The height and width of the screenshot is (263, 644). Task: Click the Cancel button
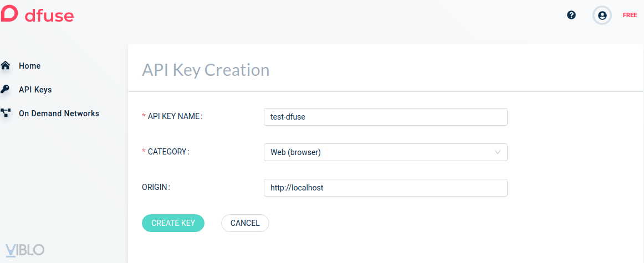(245, 223)
